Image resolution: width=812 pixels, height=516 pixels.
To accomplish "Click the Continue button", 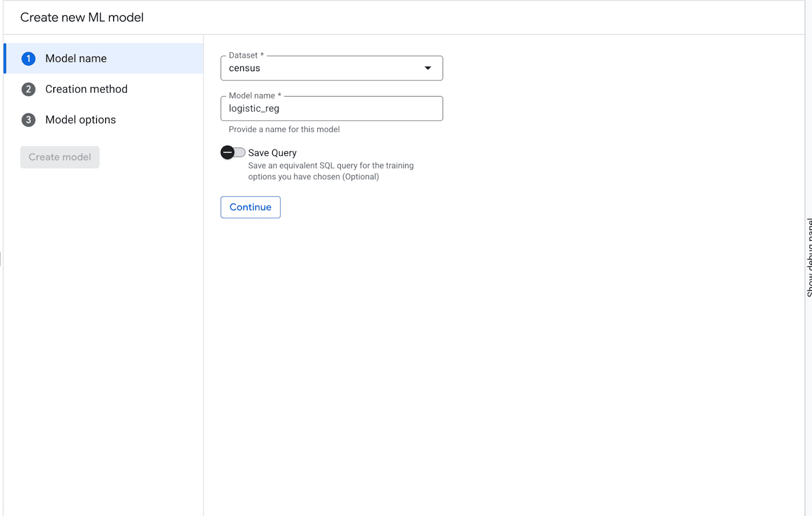I will 250,207.
